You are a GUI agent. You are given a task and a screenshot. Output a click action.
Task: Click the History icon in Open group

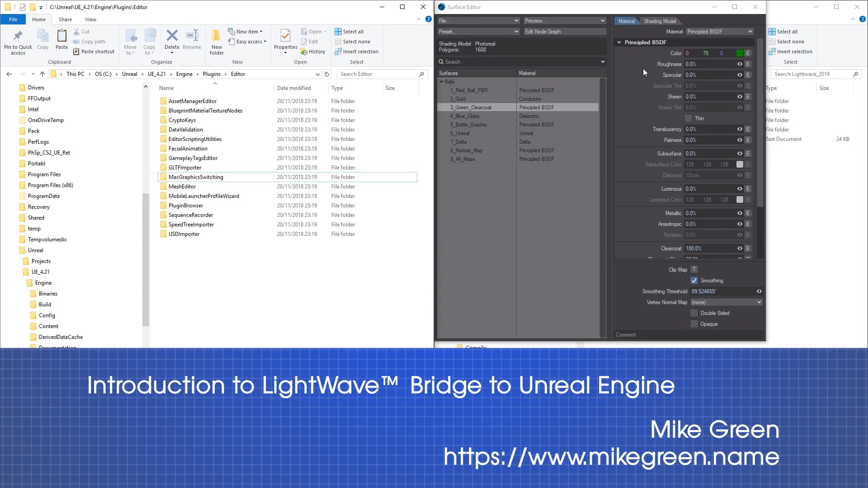click(304, 52)
